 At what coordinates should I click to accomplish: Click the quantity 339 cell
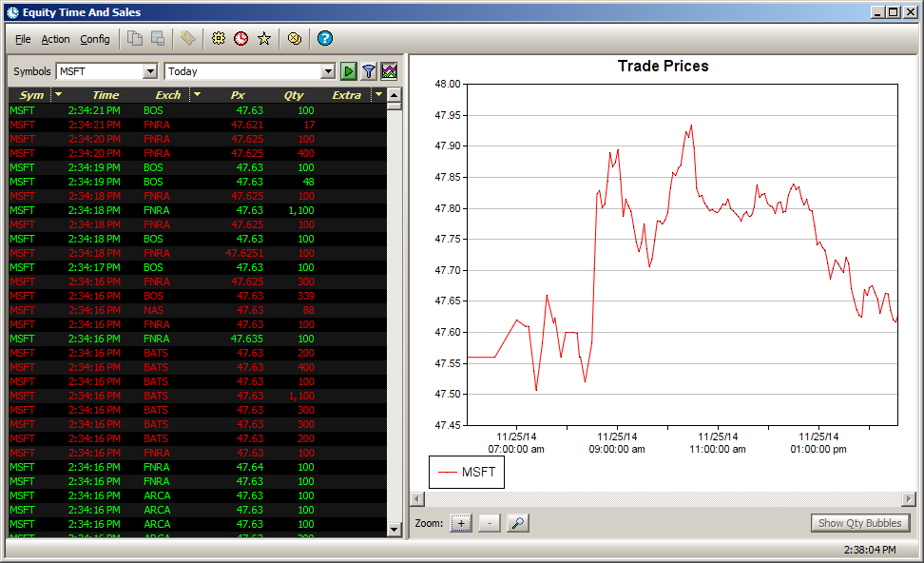(x=306, y=296)
